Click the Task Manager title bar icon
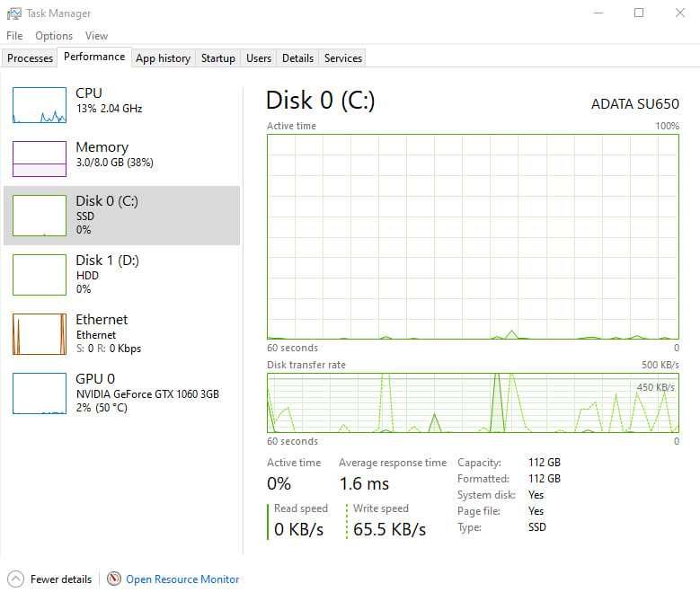The image size is (700, 601). pyautogui.click(x=13, y=13)
